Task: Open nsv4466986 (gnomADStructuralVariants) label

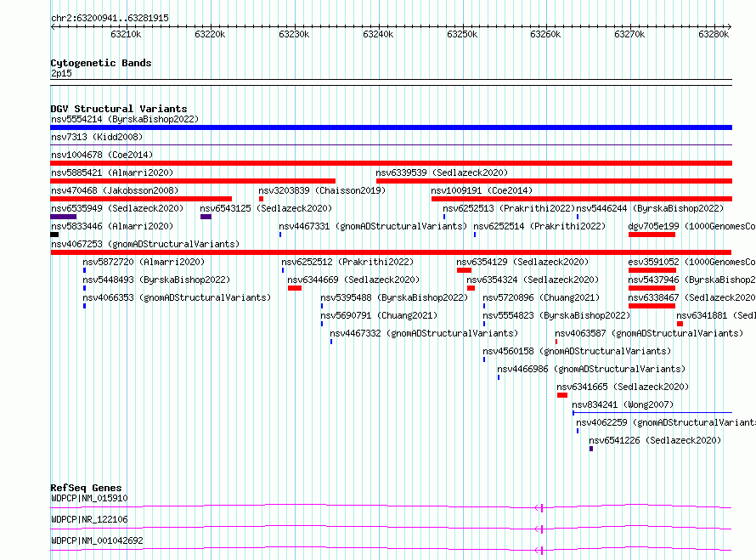Action: pos(591,369)
